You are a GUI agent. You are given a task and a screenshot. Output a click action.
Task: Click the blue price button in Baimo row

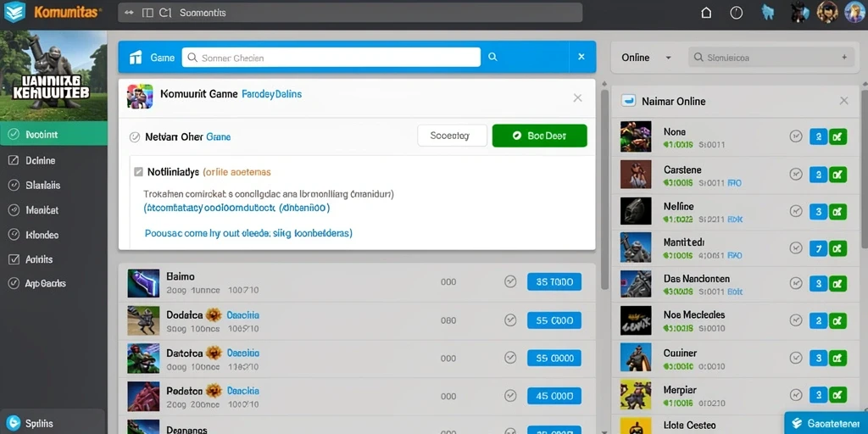coord(554,281)
